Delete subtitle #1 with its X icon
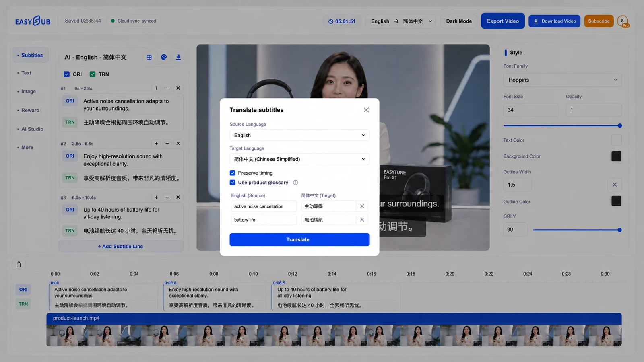Screen dimensions: 644x362 [x=178, y=88]
